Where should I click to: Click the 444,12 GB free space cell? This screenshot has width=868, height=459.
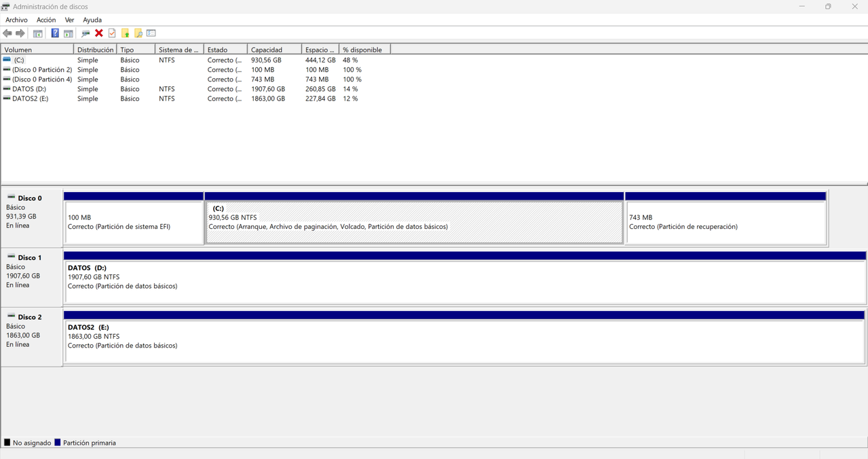[320, 60]
